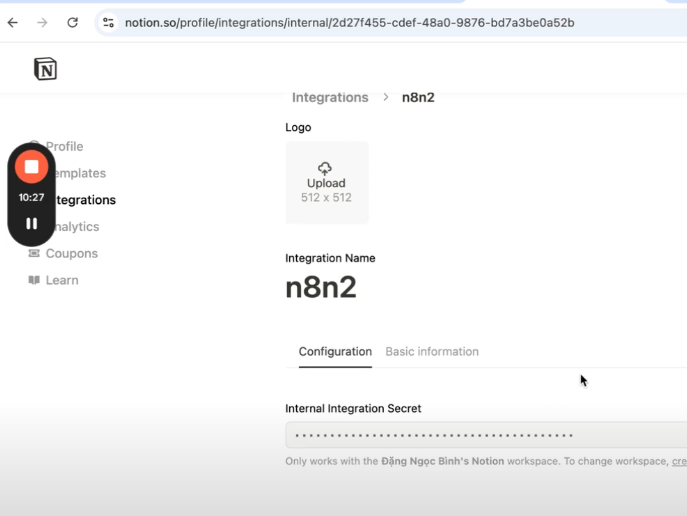Open site information icon in address bar

(108, 22)
